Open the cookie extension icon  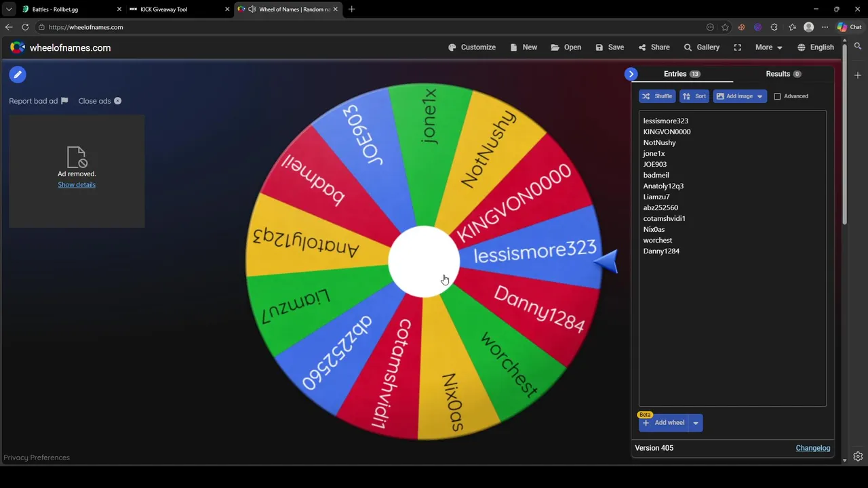[741, 27]
